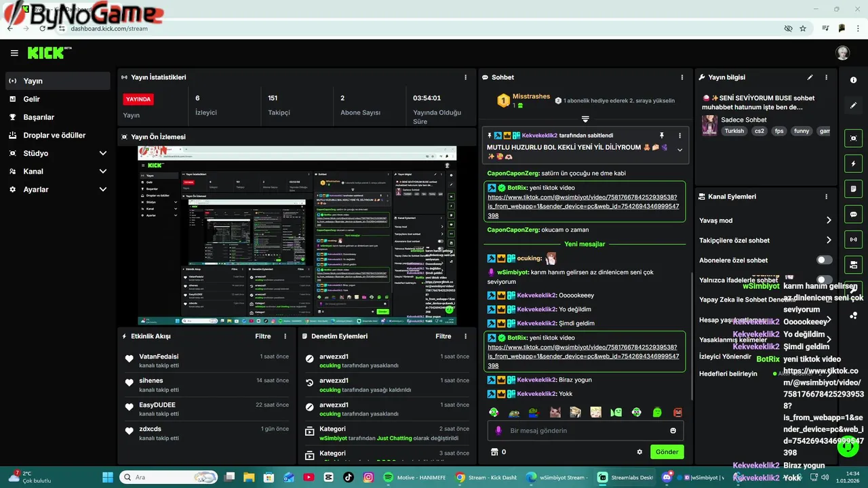Select the Turkish tag
The image size is (868, 488).
point(734,131)
